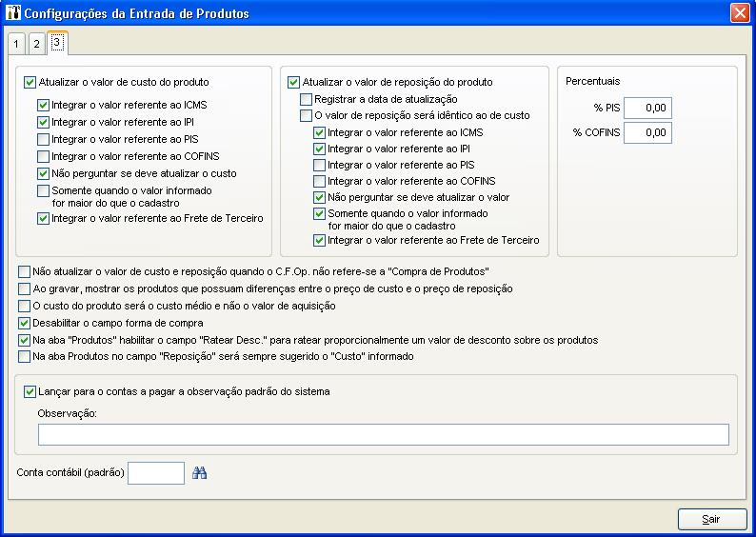Switch to tab 1
This screenshot has height=537, width=756.
16,45
